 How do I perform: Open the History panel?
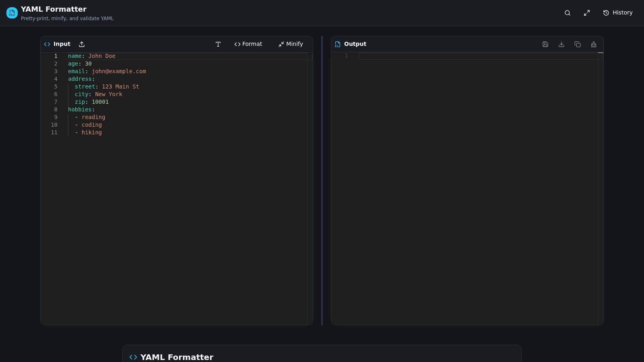[618, 13]
